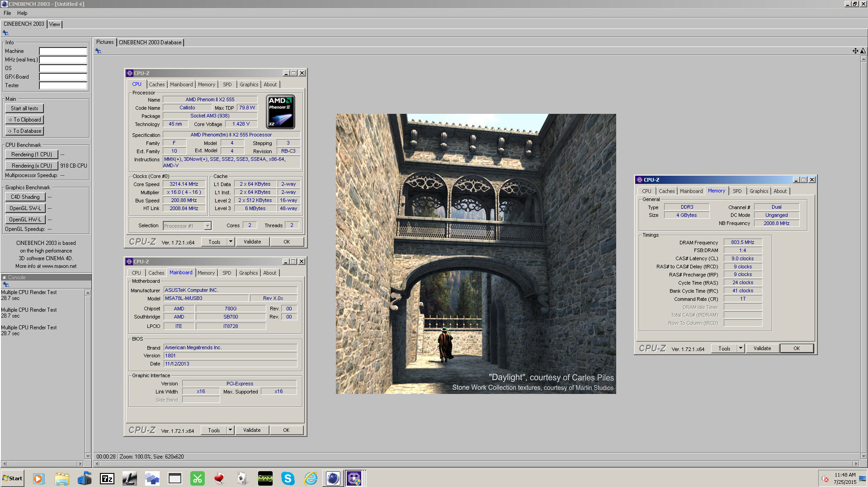Click the move/pan icon at top right of picture view
The height and width of the screenshot is (487, 868).
coord(855,51)
